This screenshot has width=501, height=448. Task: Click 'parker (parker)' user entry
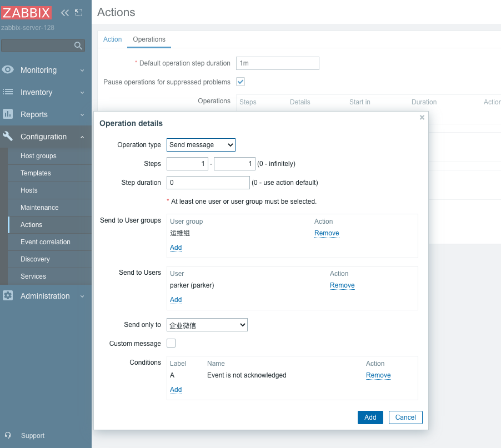tap(192, 285)
